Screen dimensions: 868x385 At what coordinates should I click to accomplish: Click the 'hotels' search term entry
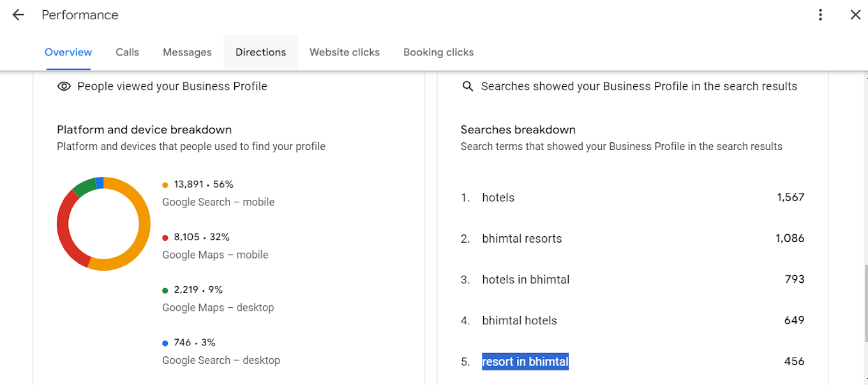pyautogui.click(x=498, y=197)
